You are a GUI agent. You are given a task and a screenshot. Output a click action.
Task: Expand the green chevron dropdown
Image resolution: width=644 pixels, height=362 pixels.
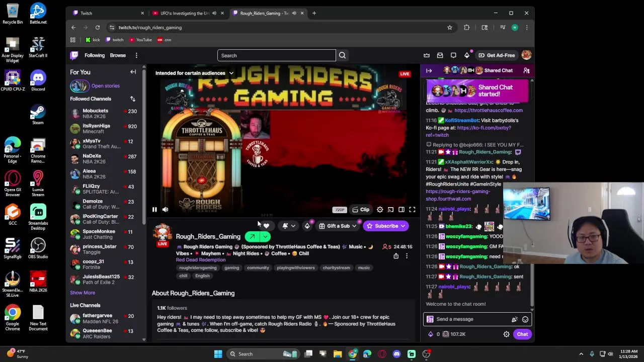(x=265, y=236)
